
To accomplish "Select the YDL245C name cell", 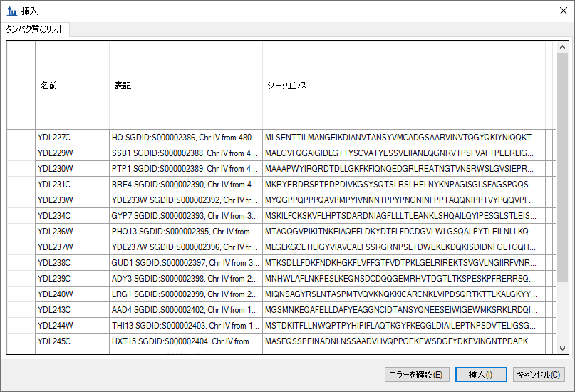I will click(71, 341).
